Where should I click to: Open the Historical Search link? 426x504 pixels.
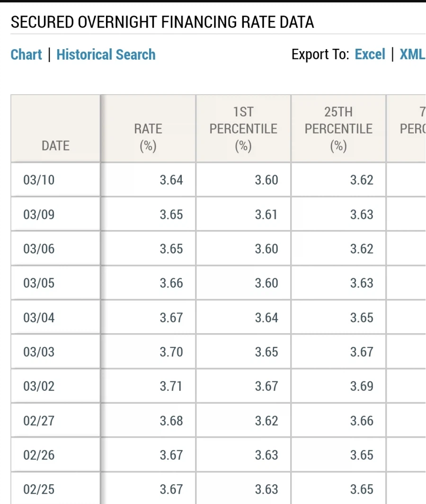coord(106,54)
